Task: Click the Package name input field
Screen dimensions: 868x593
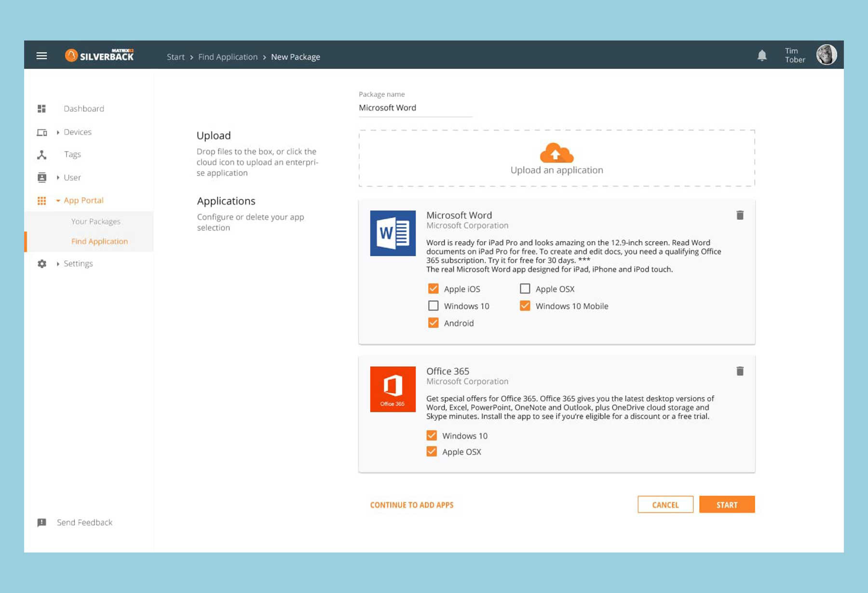Action: coord(415,108)
